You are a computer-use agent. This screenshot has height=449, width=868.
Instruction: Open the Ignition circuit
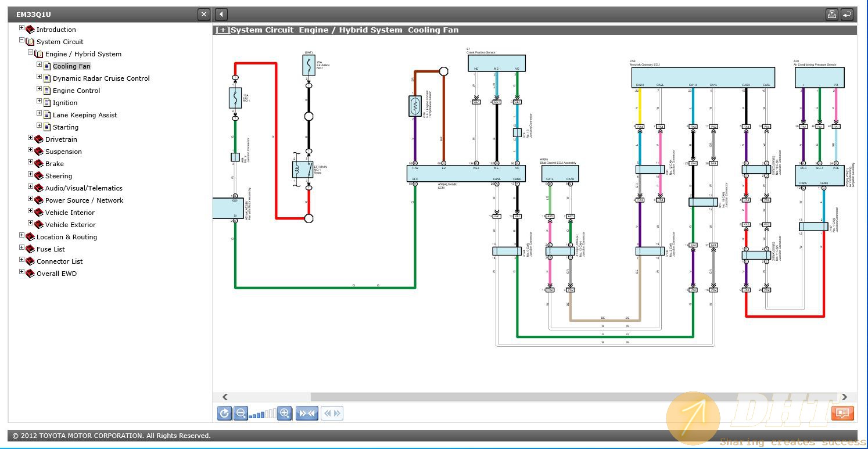coord(65,103)
